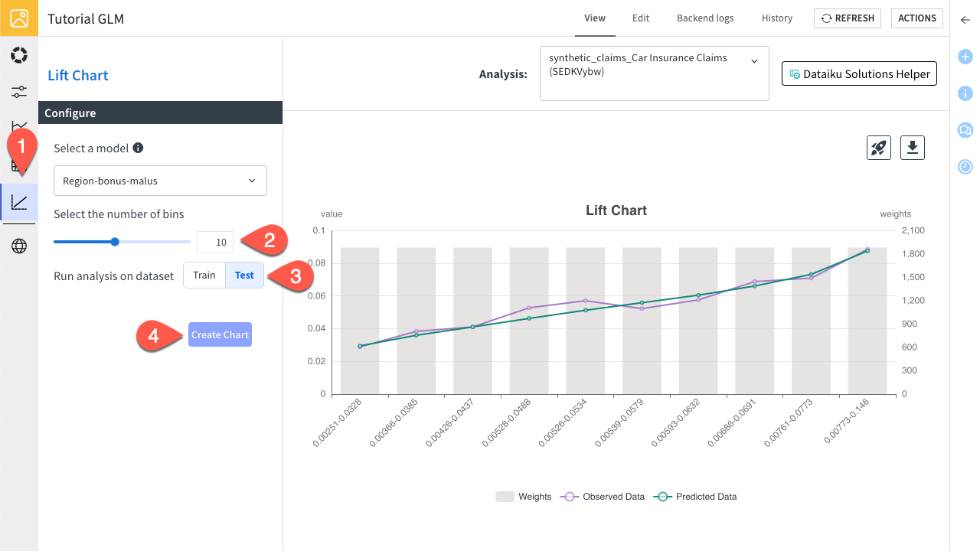Select the Train dataset option
Screen dimensions: 980x551
click(x=204, y=275)
